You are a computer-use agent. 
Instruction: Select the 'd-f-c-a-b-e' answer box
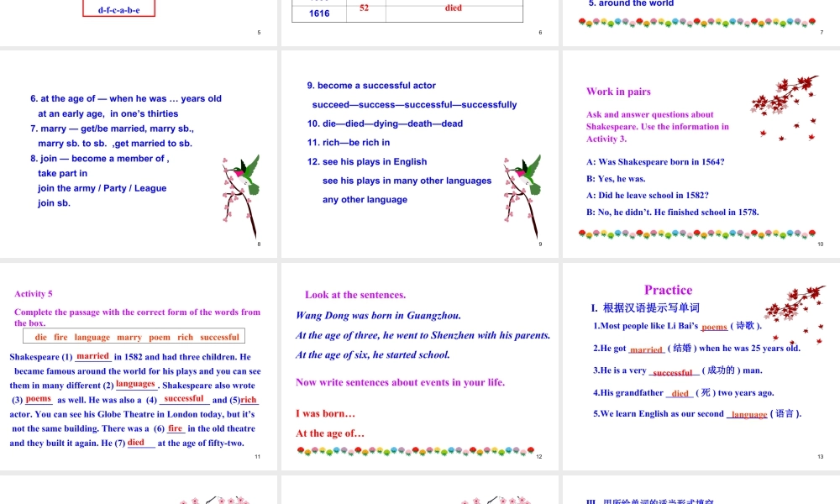tap(118, 10)
